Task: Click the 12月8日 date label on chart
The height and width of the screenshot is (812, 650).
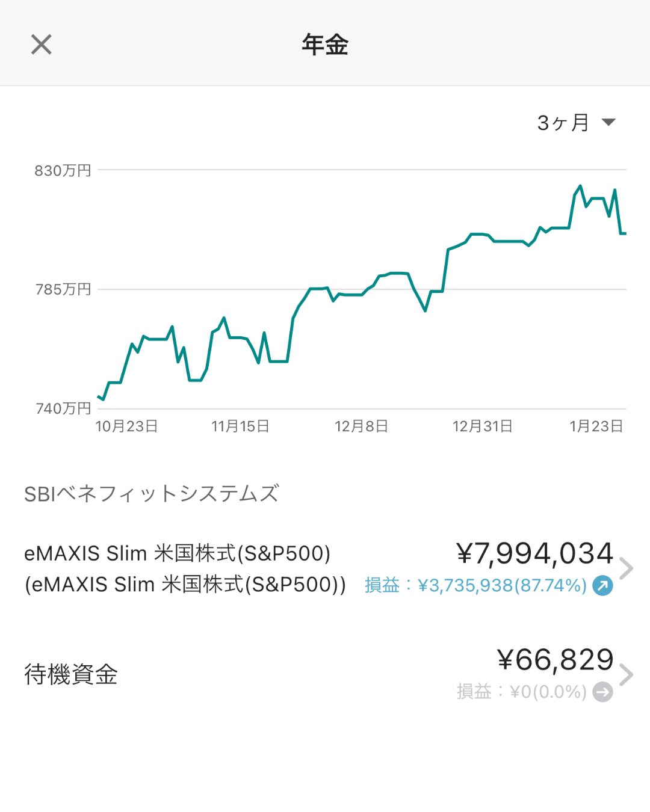Action: [x=361, y=426]
